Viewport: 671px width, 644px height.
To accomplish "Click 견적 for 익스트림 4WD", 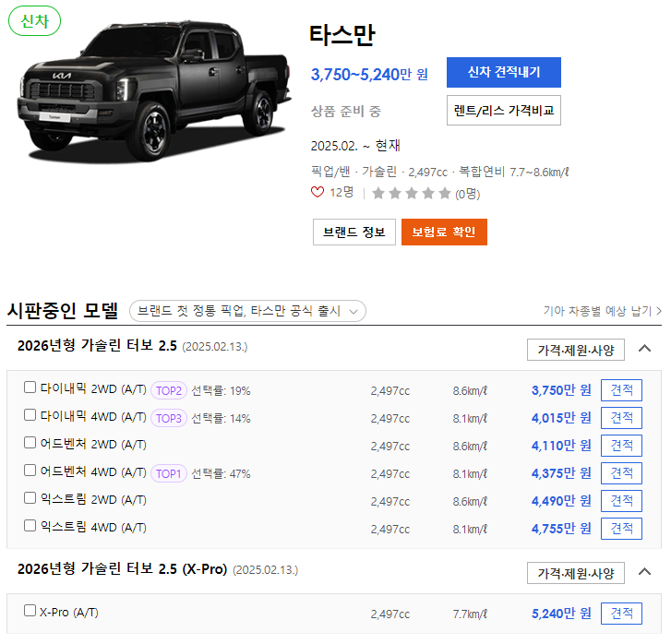I will tap(621, 529).
